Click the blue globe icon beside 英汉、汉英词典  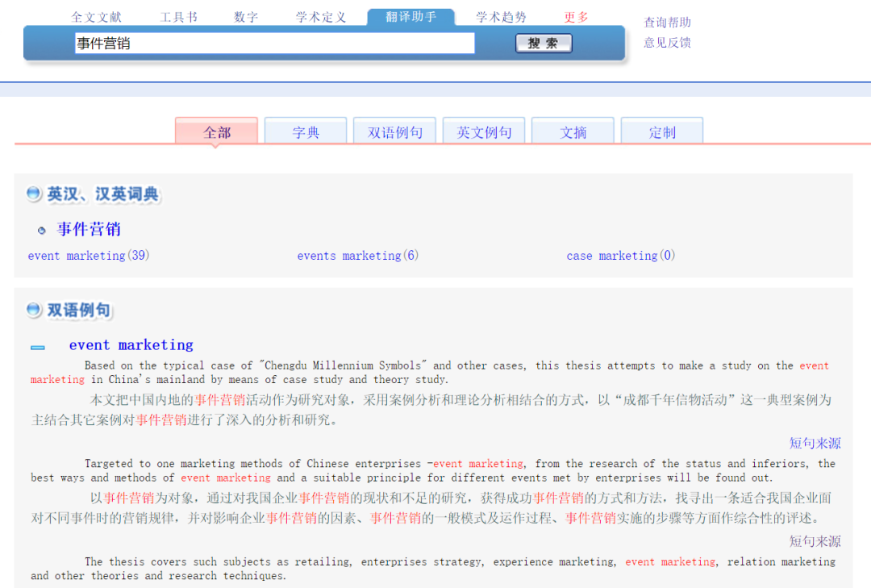coord(33,194)
